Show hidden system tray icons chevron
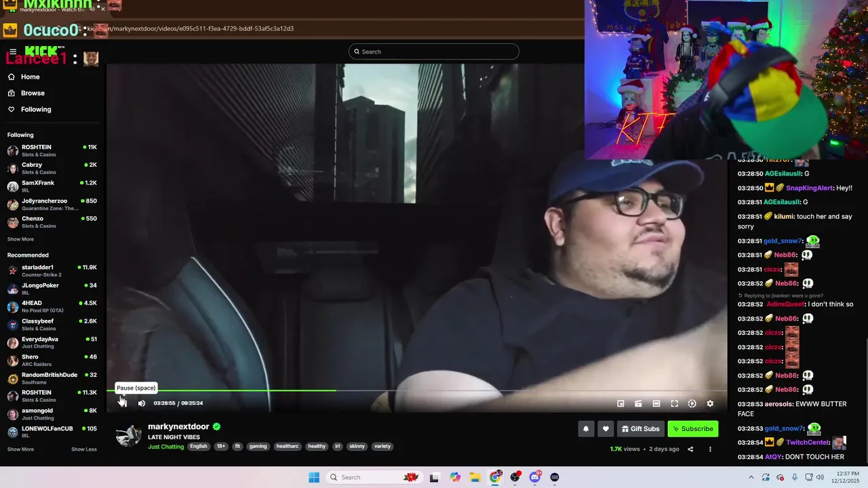Viewport: 868px width, 488px height. point(751,477)
